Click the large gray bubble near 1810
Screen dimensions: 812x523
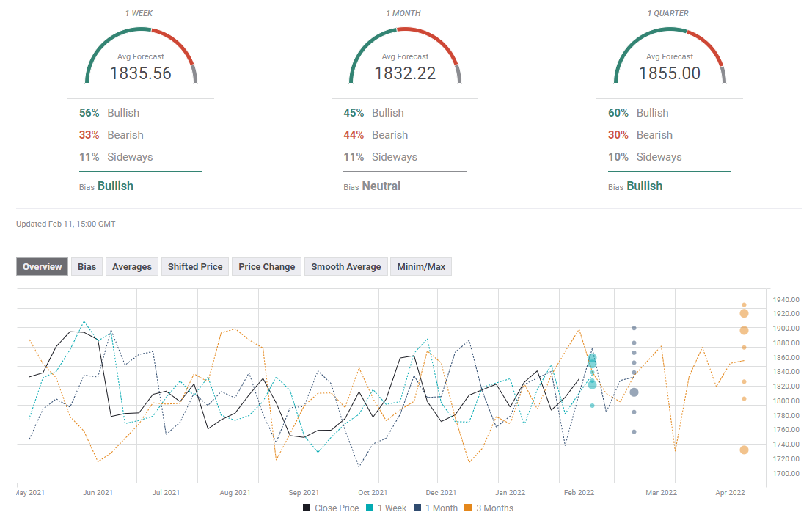coord(634,392)
